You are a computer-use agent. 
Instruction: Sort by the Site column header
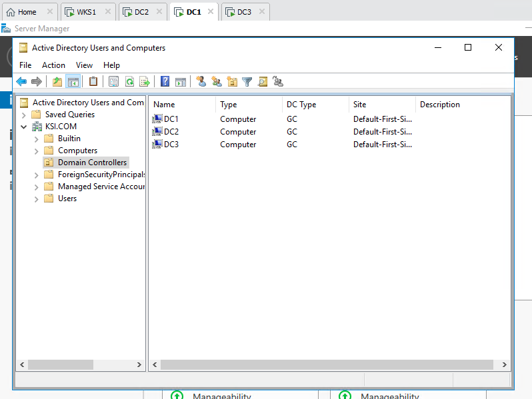tap(382, 105)
